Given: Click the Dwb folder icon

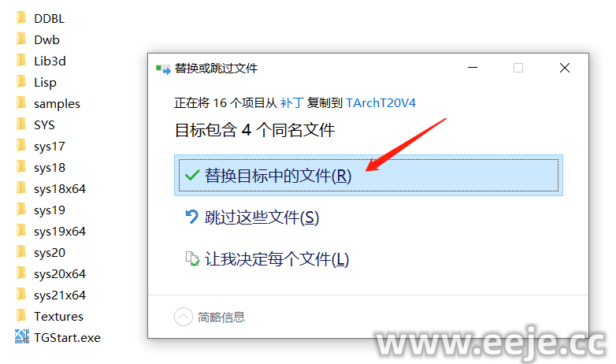Looking at the screenshot, I should coord(21,39).
